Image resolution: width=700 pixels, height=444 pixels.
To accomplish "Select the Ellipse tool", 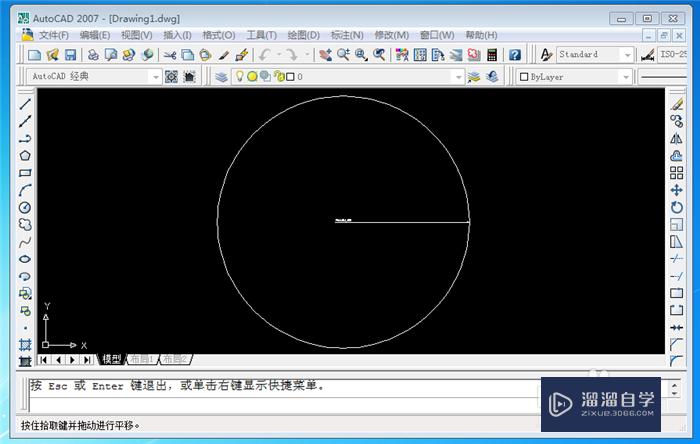I will coord(25,259).
